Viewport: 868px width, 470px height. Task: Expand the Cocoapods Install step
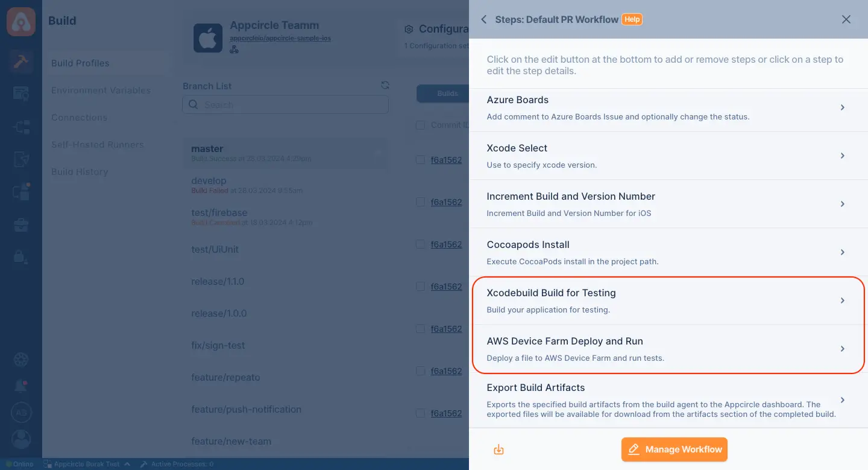click(x=843, y=252)
